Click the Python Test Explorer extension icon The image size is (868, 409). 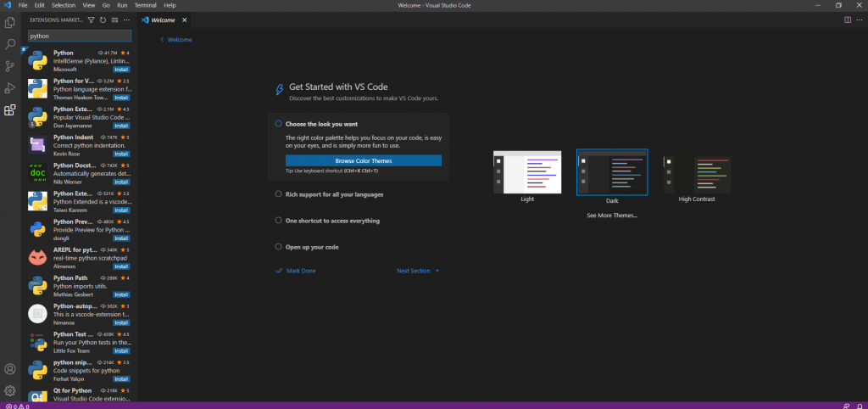click(x=37, y=342)
